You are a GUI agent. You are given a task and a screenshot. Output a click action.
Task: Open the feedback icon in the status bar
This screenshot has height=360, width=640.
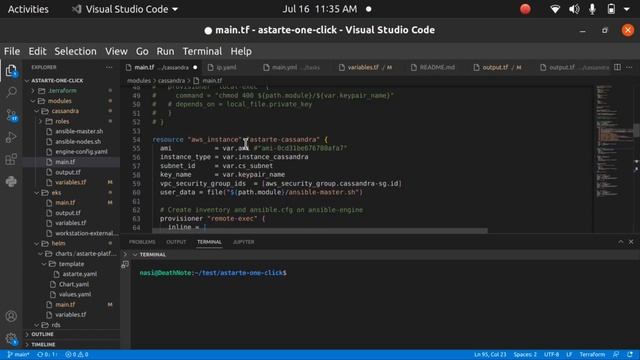pos(616,355)
